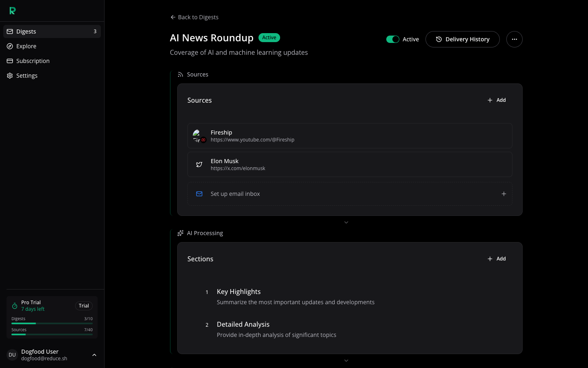The width and height of the screenshot is (588, 368).
Task: Open Subscription page from sidebar
Action: [x=33, y=61]
